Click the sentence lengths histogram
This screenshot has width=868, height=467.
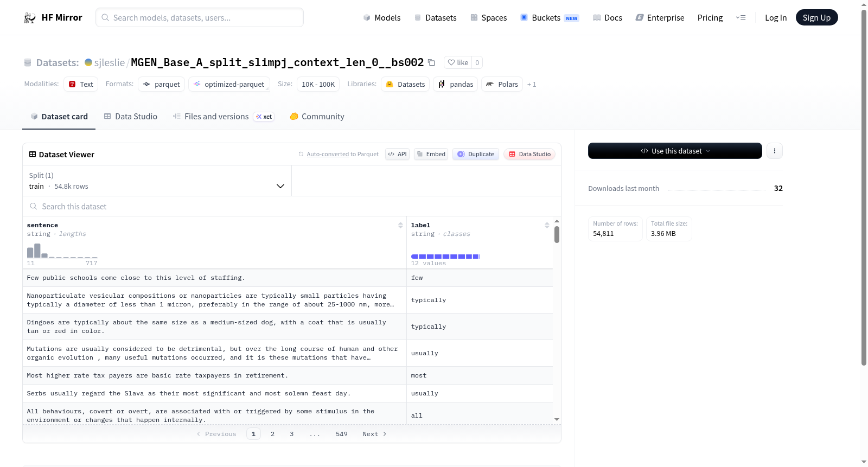pos(62,251)
